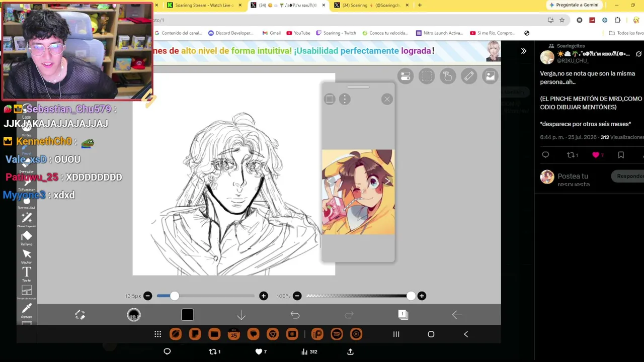Decrease the opacity with minus
This screenshot has height=362, width=644.
297,296
